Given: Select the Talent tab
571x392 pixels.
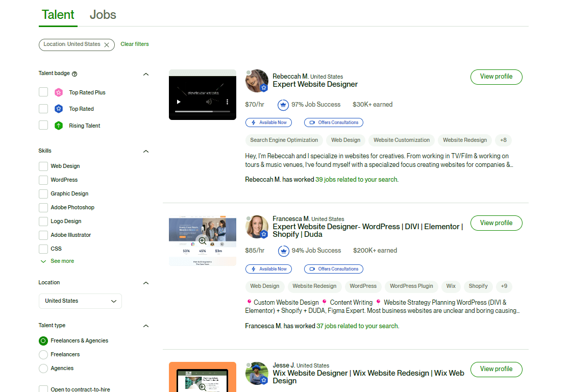Looking at the screenshot, I should [x=58, y=15].
